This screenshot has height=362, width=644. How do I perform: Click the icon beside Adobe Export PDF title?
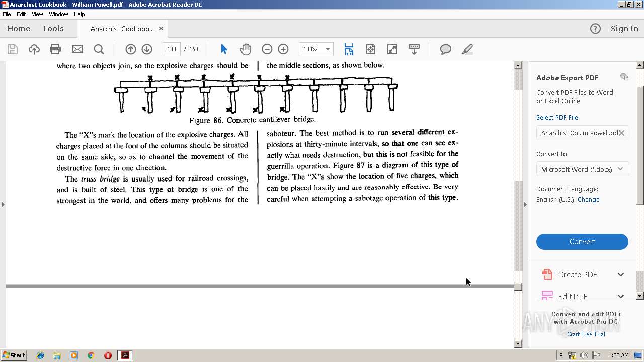pos(624,77)
